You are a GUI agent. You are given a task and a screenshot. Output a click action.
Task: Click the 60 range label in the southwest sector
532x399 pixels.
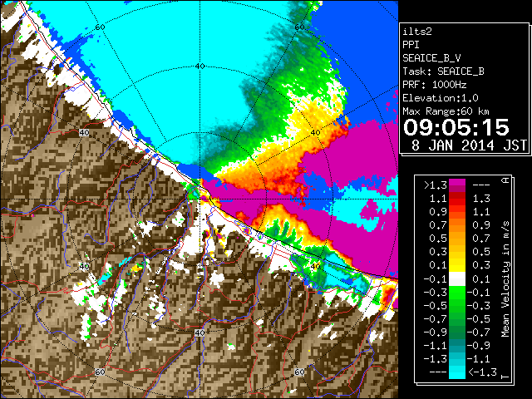click(x=100, y=372)
